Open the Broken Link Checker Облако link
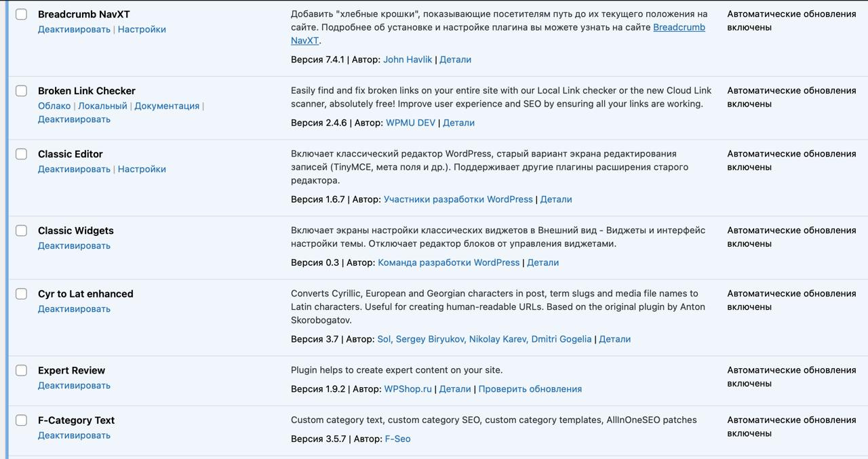Screen dimensions: 868x459 [x=54, y=106]
